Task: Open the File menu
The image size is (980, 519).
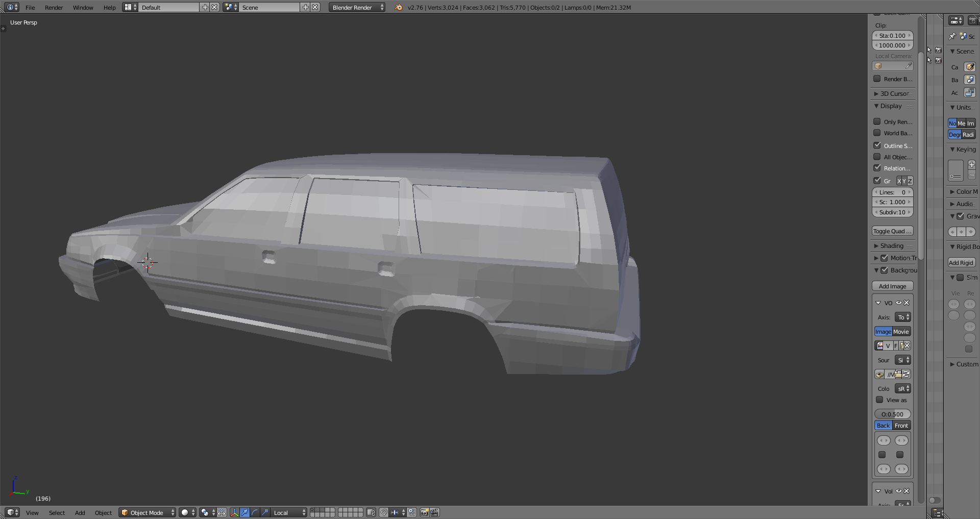Action: coord(30,7)
